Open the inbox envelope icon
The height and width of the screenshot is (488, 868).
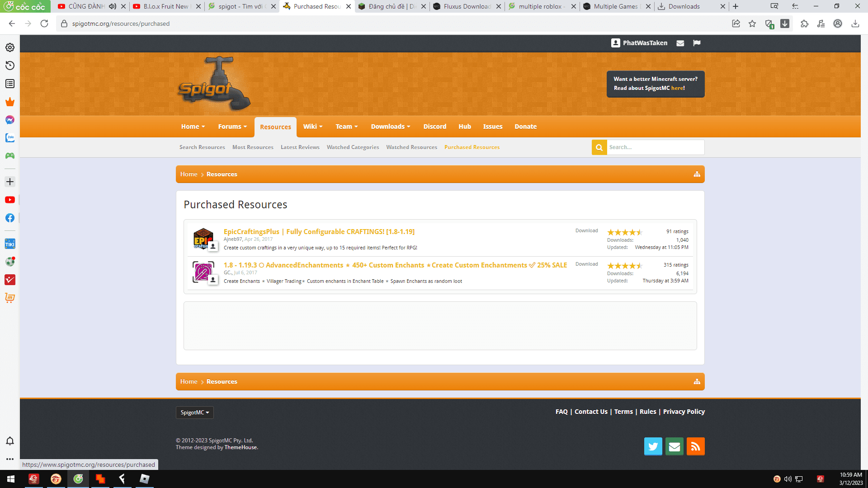pos(680,43)
